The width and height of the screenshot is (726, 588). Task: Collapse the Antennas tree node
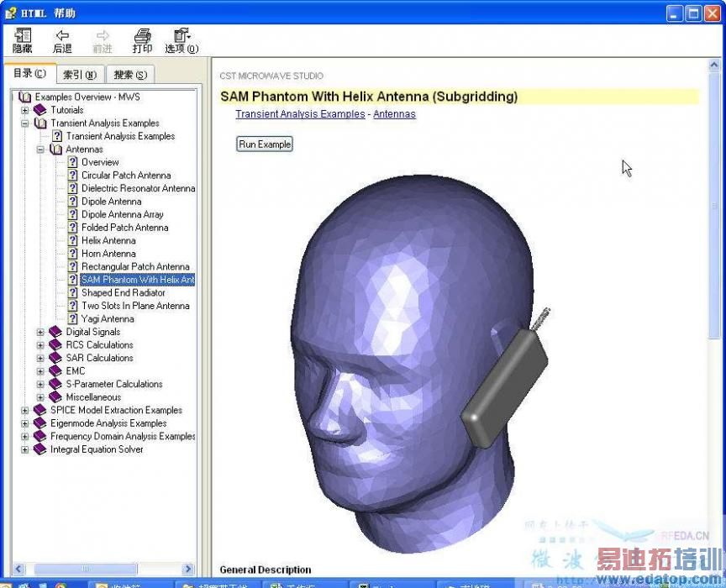pyautogui.click(x=40, y=150)
